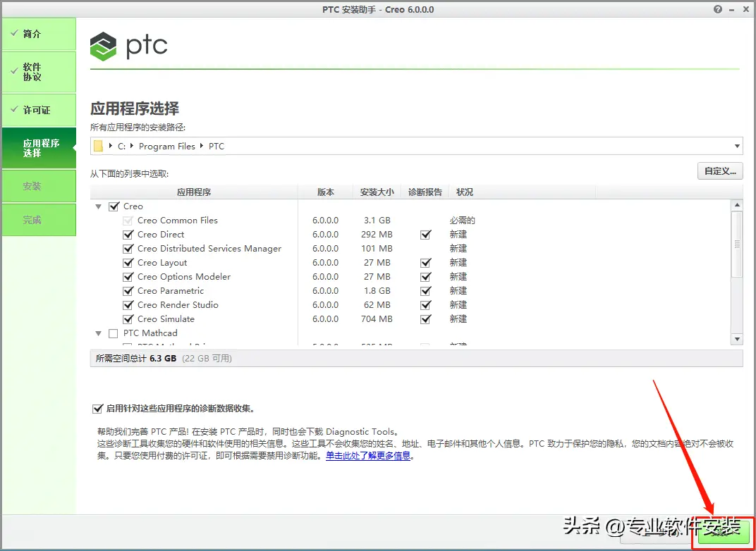Screen dimensions: 756x551
Task: Disable diagnostic report for Creo Options Modeler
Action: tap(425, 277)
